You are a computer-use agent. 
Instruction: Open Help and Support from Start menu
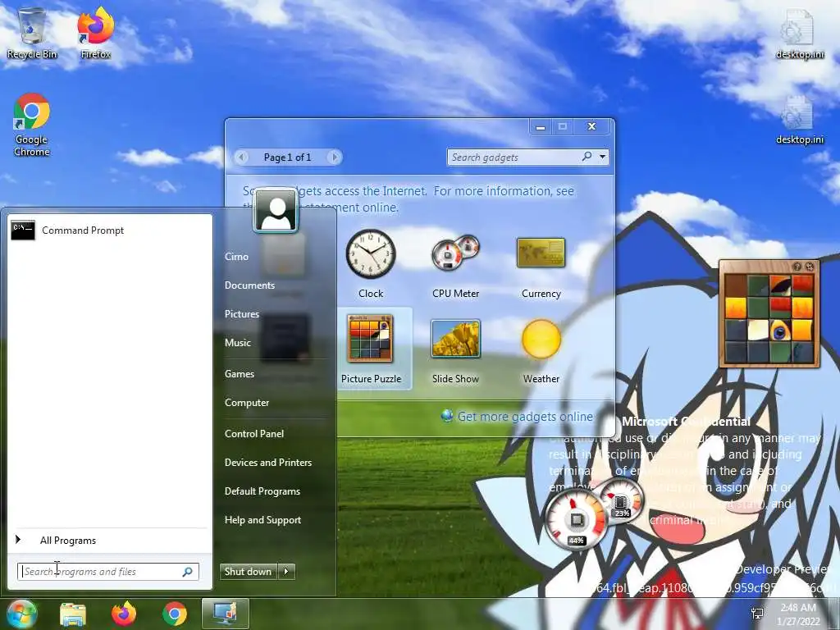(263, 520)
